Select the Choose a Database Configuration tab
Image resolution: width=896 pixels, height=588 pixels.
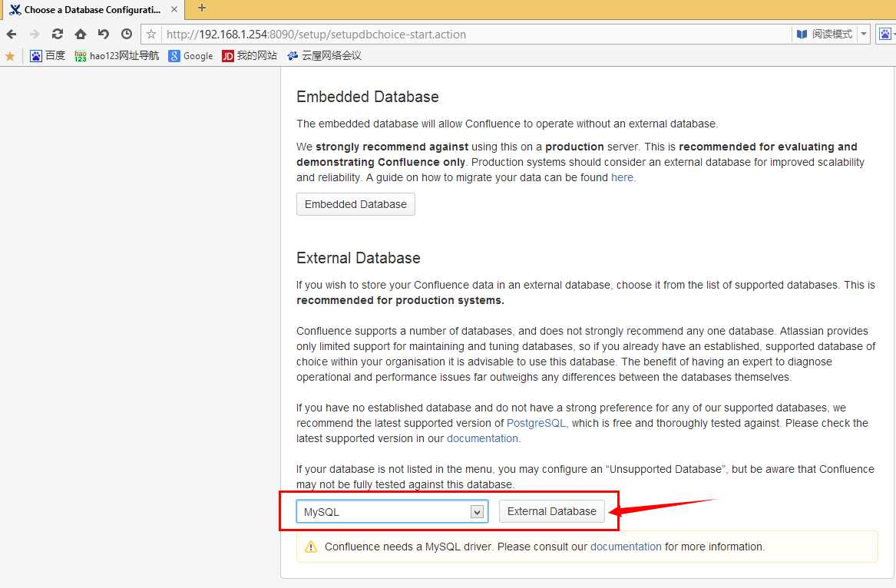point(93,10)
